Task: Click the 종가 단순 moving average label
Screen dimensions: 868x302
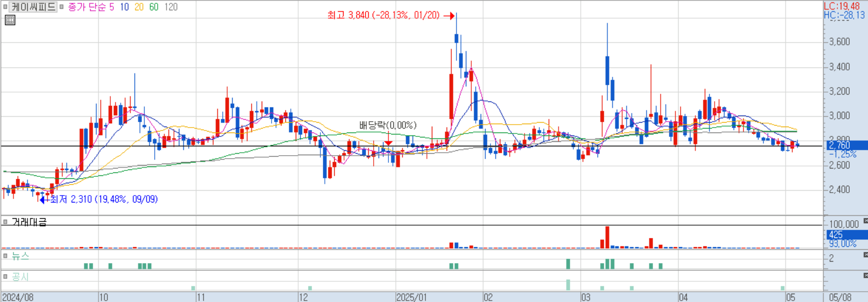Action: coord(86,7)
